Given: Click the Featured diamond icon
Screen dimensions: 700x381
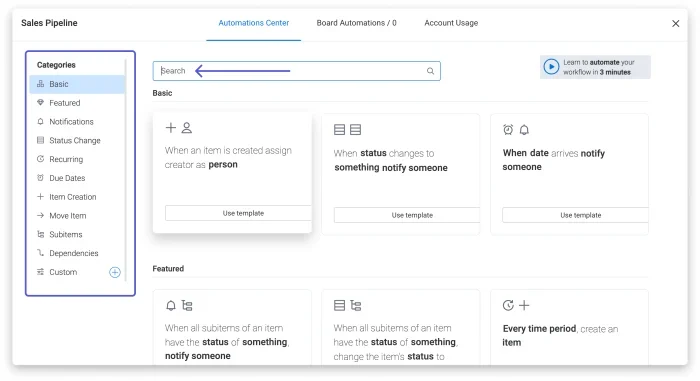Looking at the screenshot, I should tap(40, 102).
